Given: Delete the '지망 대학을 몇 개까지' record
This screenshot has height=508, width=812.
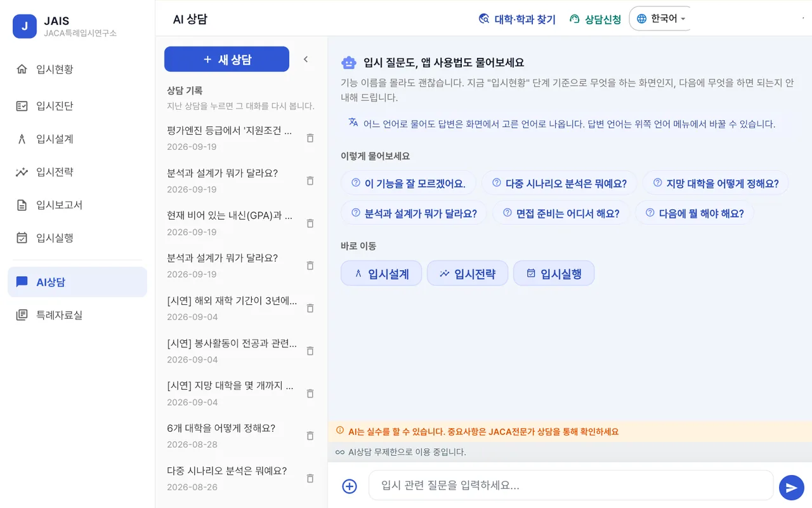Looking at the screenshot, I should [x=310, y=393].
